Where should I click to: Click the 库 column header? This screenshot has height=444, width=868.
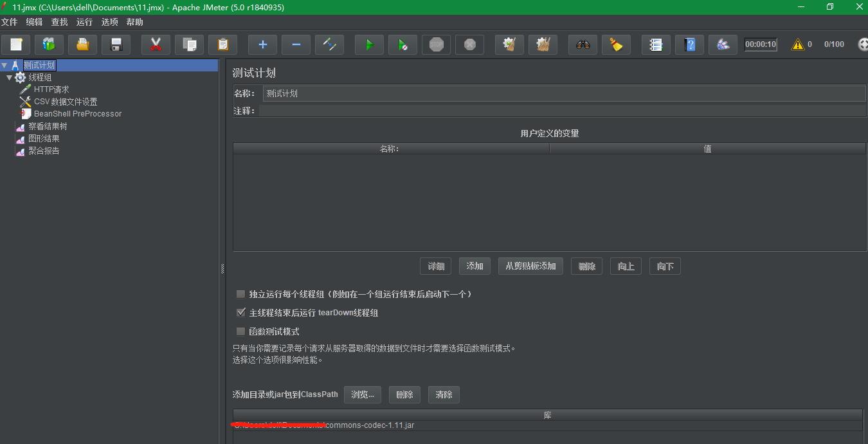pos(548,415)
